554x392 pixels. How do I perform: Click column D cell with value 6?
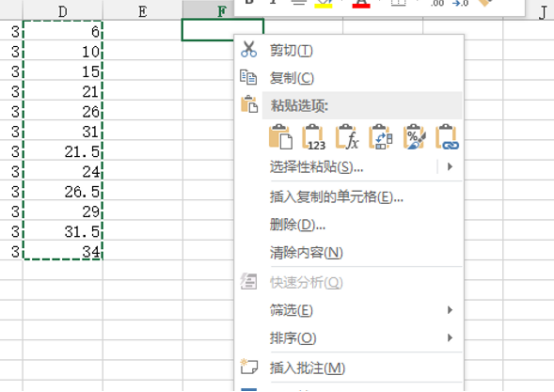pos(63,31)
